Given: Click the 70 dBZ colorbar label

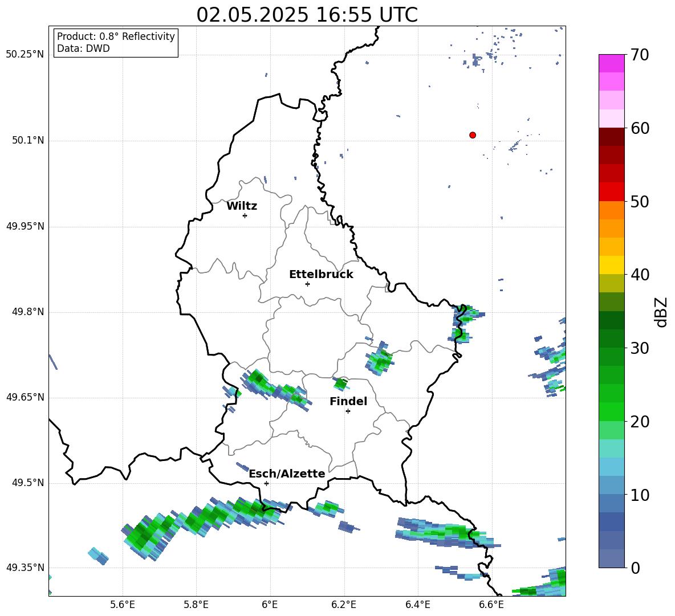Looking at the screenshot, I should pyautogui.click(x=639, y=55).
